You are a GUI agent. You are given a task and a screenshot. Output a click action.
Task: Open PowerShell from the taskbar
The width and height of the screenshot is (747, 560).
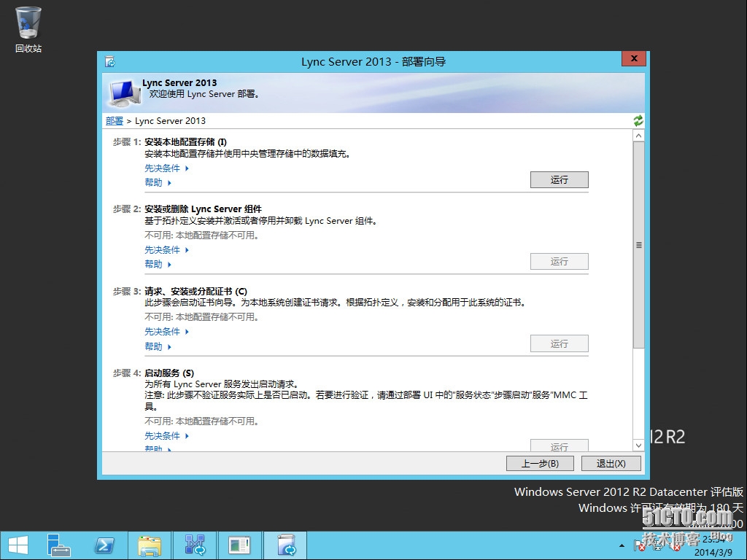click(x=104, y=545)
